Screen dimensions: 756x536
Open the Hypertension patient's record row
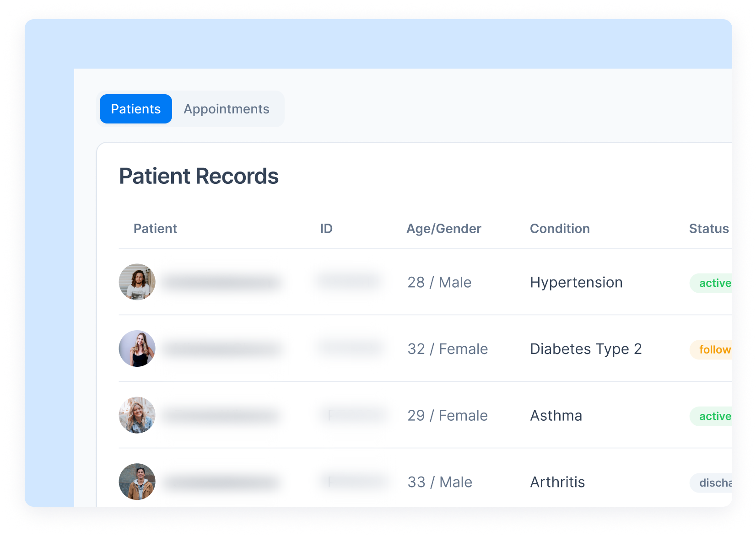coord(412,282)
